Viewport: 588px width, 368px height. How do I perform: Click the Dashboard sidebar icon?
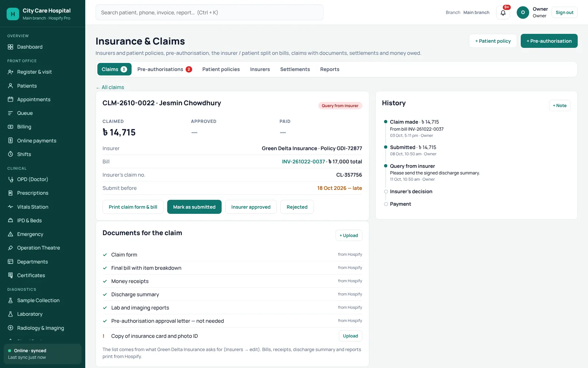click(10, 47)
